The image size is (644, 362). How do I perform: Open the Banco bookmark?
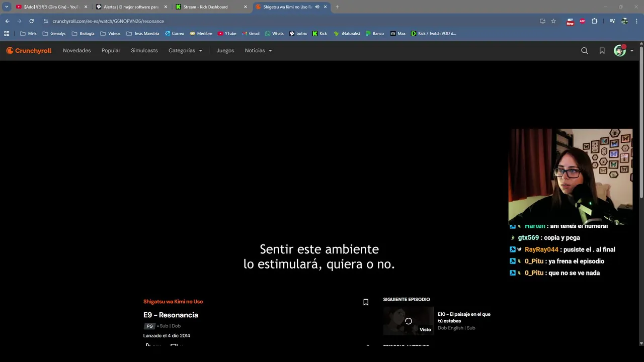(x=375, y=34)
